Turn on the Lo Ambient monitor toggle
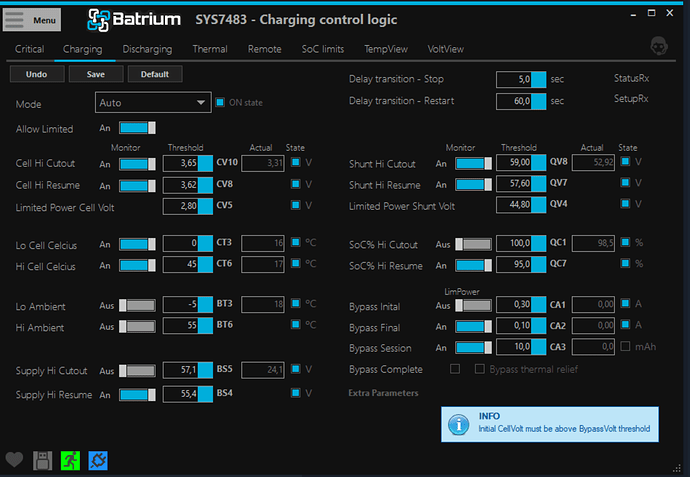The image size is (690, 477). click(x=138, y=305)
